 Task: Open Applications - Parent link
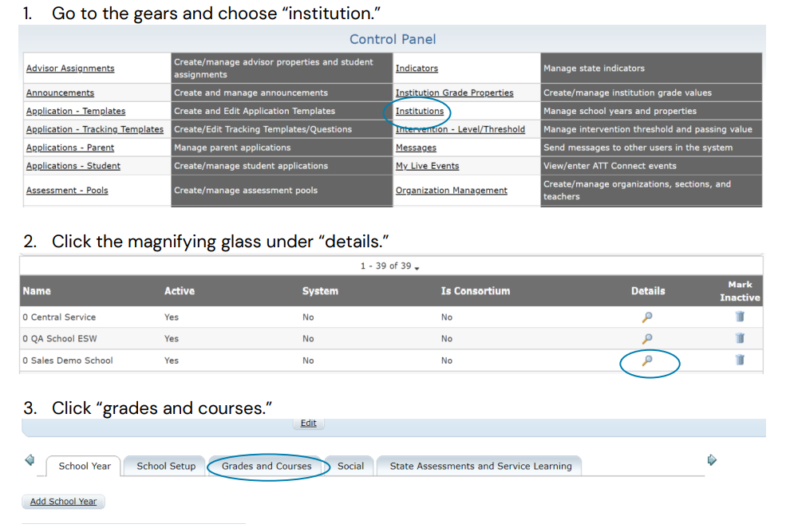pyautogui.click(x=70, y=148)
